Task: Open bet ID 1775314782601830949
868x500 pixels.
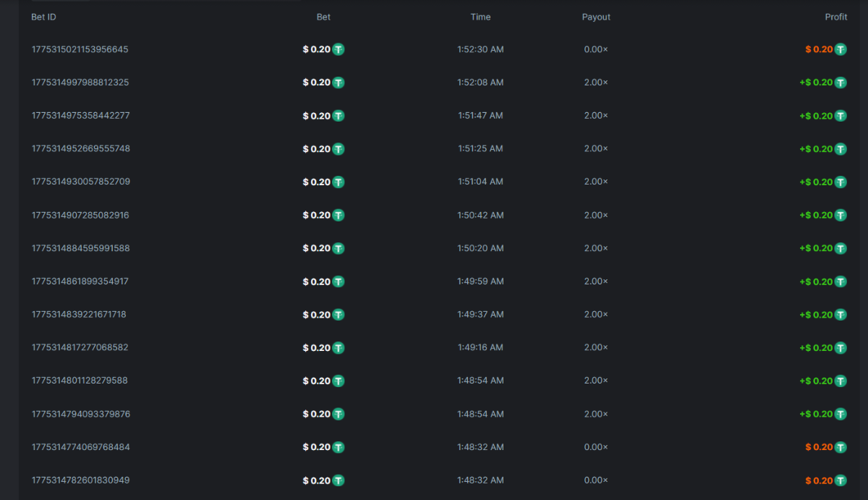Action: pyautogui.click(x=80, y=480)
